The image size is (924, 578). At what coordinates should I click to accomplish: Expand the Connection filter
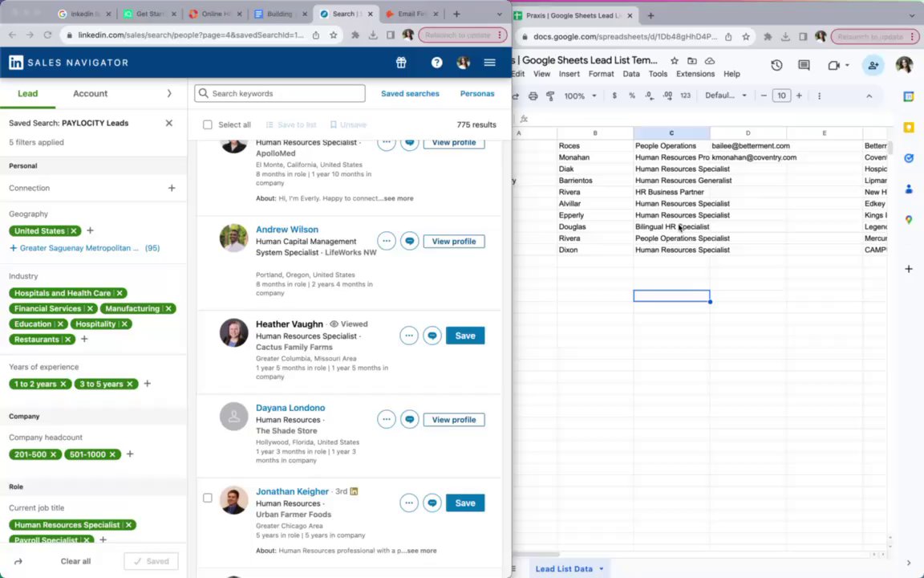pos(172,188)
